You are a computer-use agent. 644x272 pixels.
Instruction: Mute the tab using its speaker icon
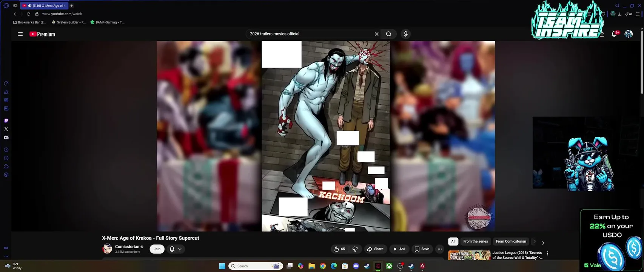coord(29,6)
